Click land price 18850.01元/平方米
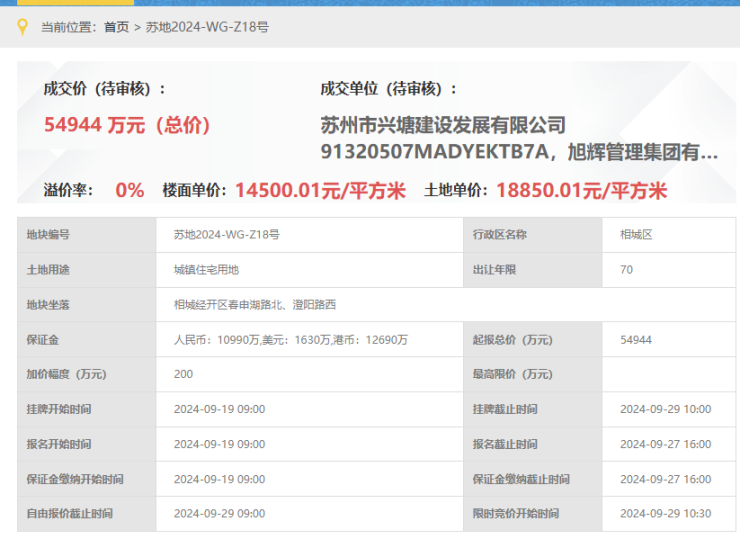Image resolution: width=740 pixels, height=539 pixels. [x=582, y=191]
